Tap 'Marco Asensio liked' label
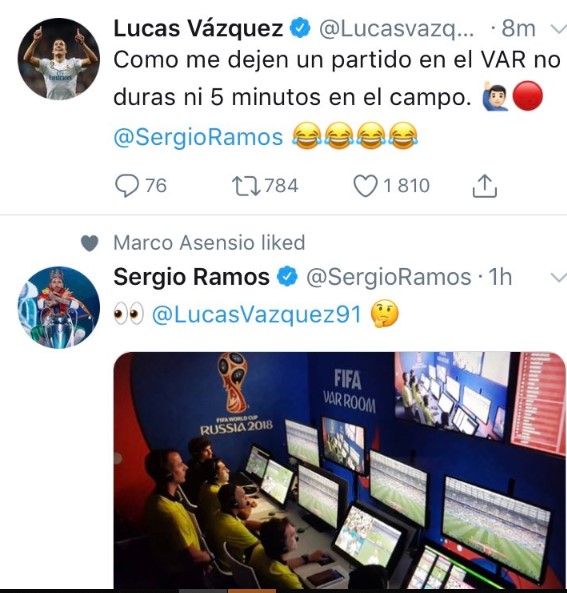Image resolution: width=567 pixels, height=593 pixels. [209, 243]
